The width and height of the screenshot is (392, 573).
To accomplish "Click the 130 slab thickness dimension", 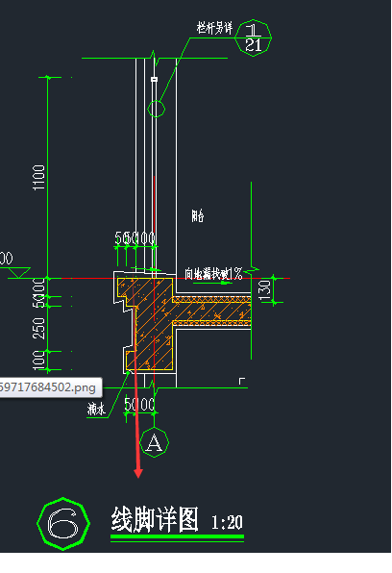I will pos(265,289).
